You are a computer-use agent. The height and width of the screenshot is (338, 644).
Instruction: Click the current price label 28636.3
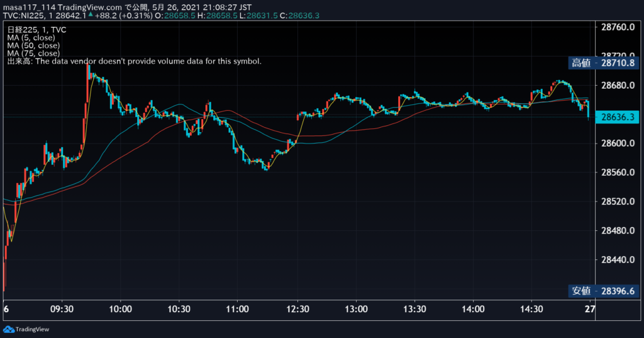click(618, 117)
